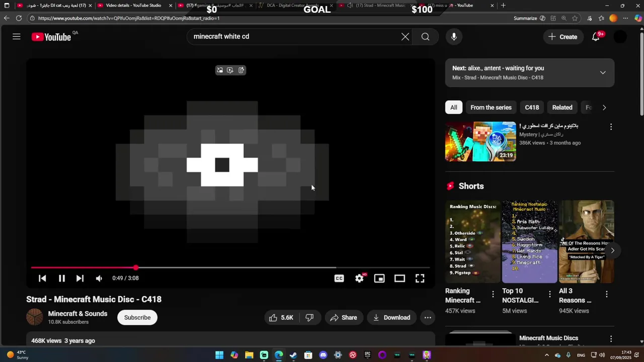Open Epic Games Launcher from the taskbar

tap(367, 355)
